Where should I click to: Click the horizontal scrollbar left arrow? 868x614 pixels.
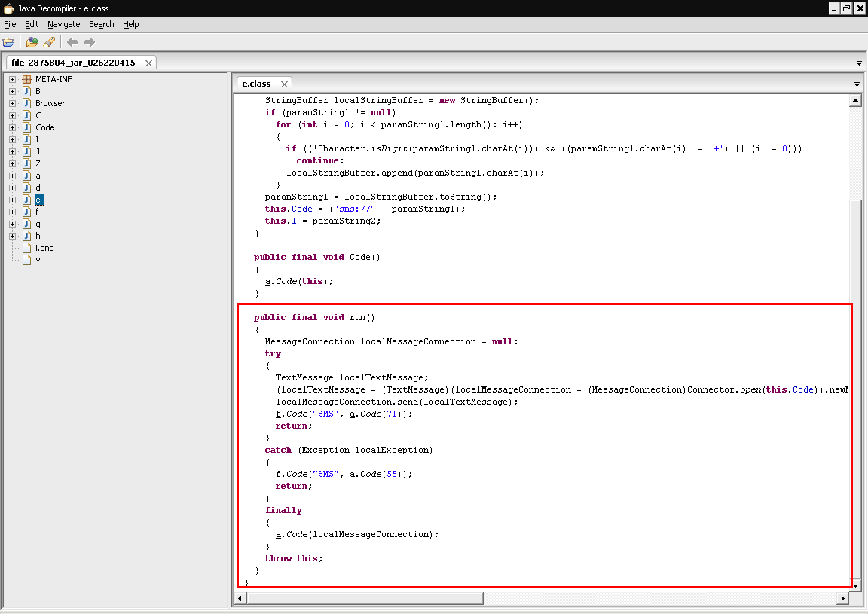240,598
